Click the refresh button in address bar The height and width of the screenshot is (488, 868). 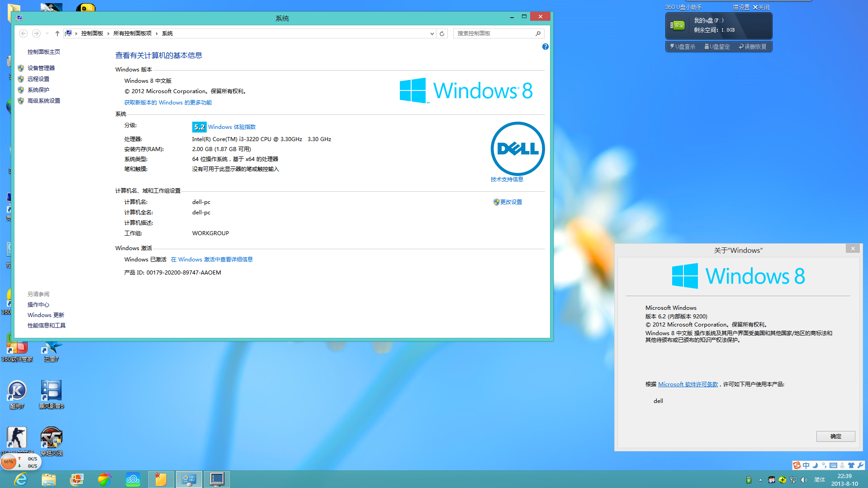click(442, 33)
